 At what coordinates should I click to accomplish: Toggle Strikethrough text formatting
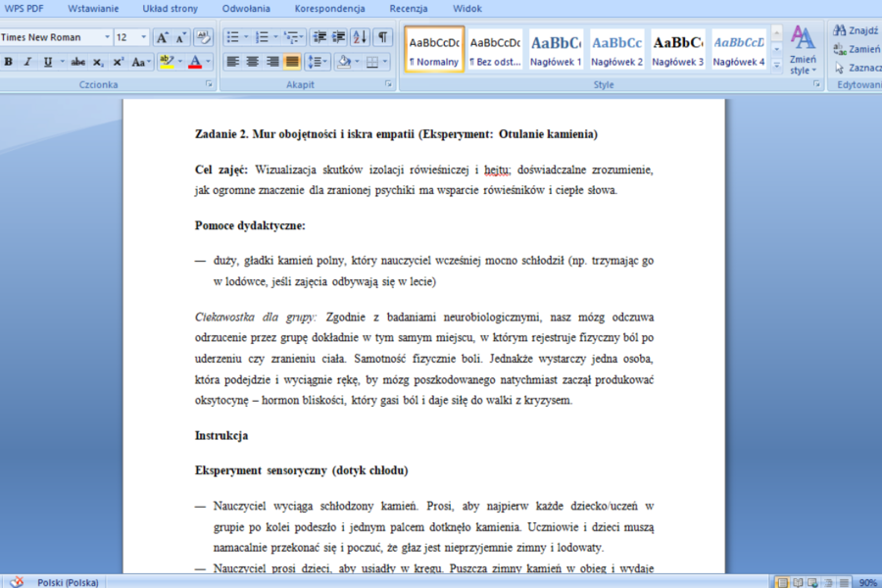tap(78, 62)
